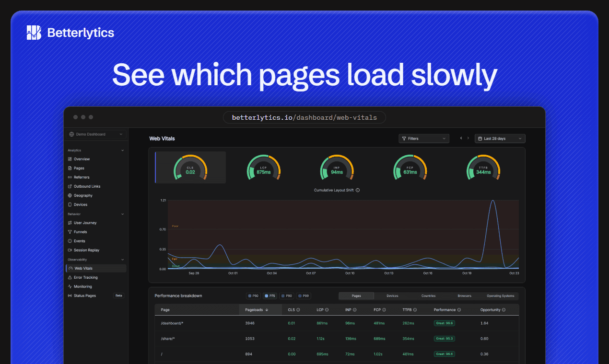This screenshot has height=364, width=609.
Task: Click the CLS column info icon
Action: tap(298, 310)
